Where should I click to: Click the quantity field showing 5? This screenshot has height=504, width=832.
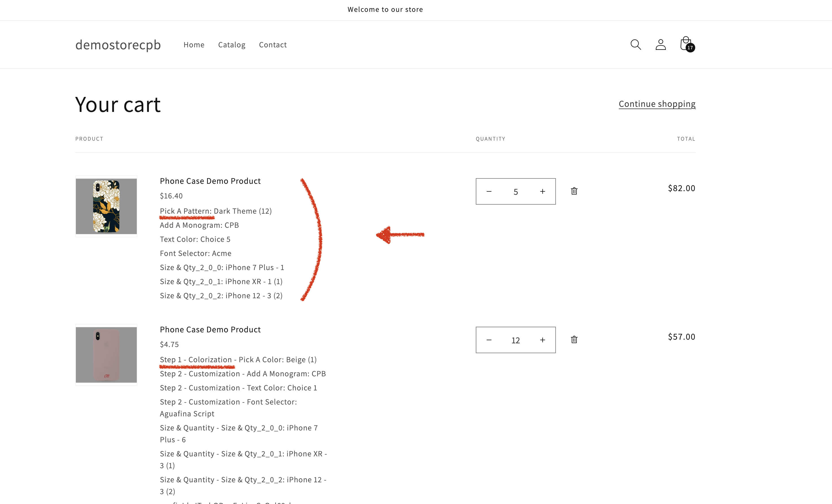click(515, 192)
